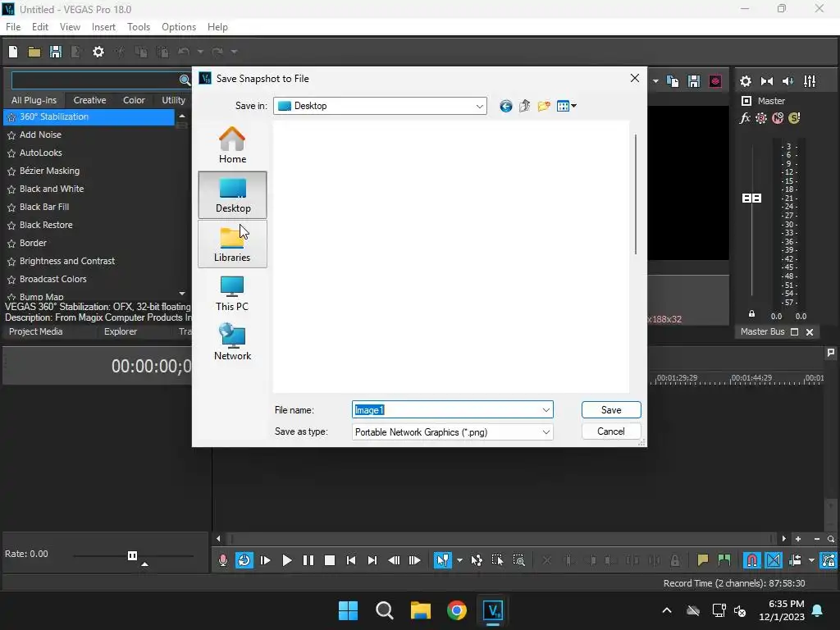Viewport: 840px width, 630px height.
Task: Open a project via the folder toolbar icon
Action: tap(34, 52)
